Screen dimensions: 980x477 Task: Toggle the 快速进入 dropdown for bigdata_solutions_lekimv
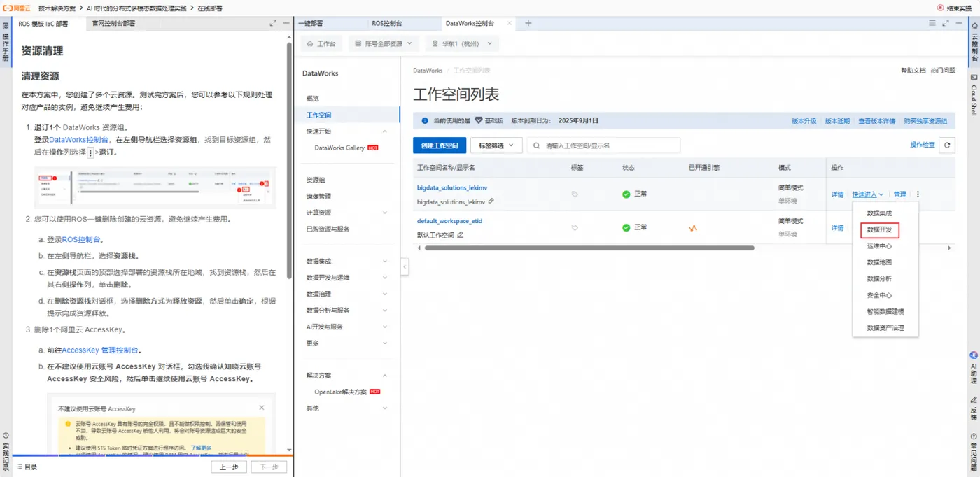868,194
